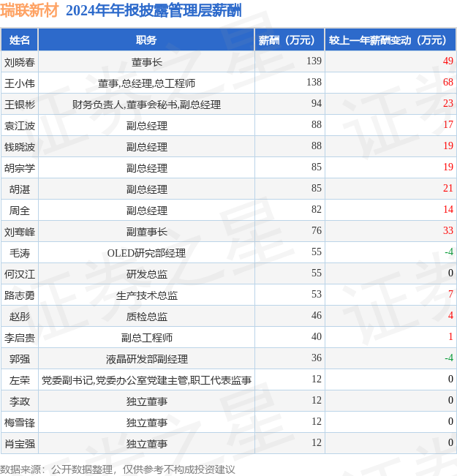Viewport: 457px width, 476px height.
Task: Select the name 肖宝强
Action: tap(20, 444)
